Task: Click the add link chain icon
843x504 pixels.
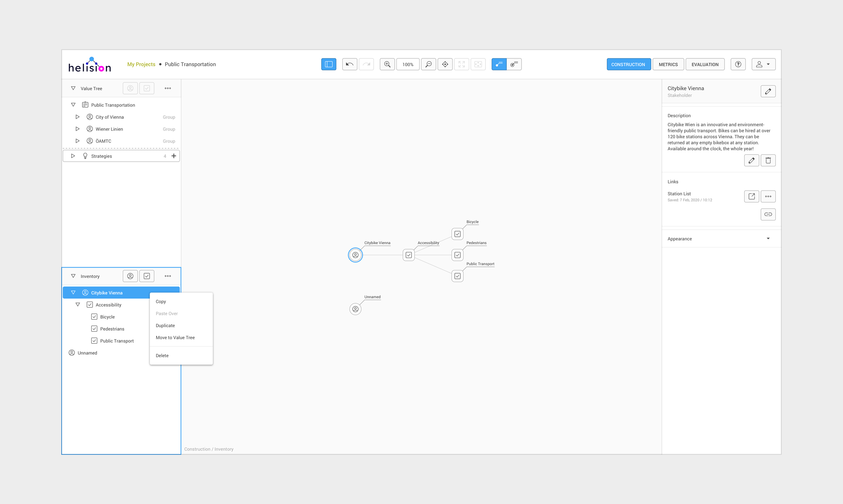Action: coord(768,214)
